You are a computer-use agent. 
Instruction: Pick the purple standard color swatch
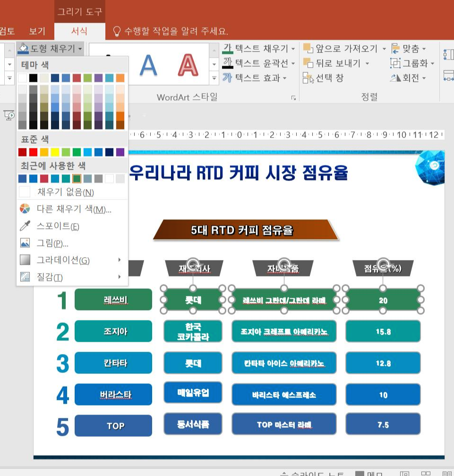pos(120,152)
